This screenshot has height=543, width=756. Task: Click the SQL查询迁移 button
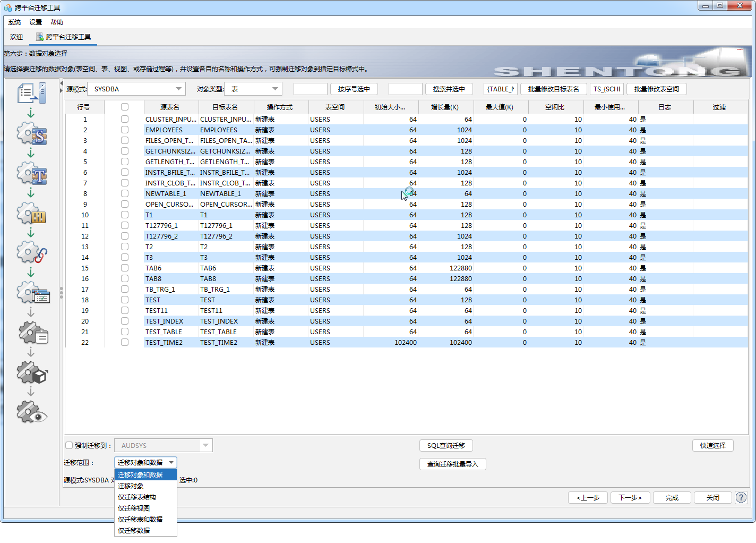point(446,445)
